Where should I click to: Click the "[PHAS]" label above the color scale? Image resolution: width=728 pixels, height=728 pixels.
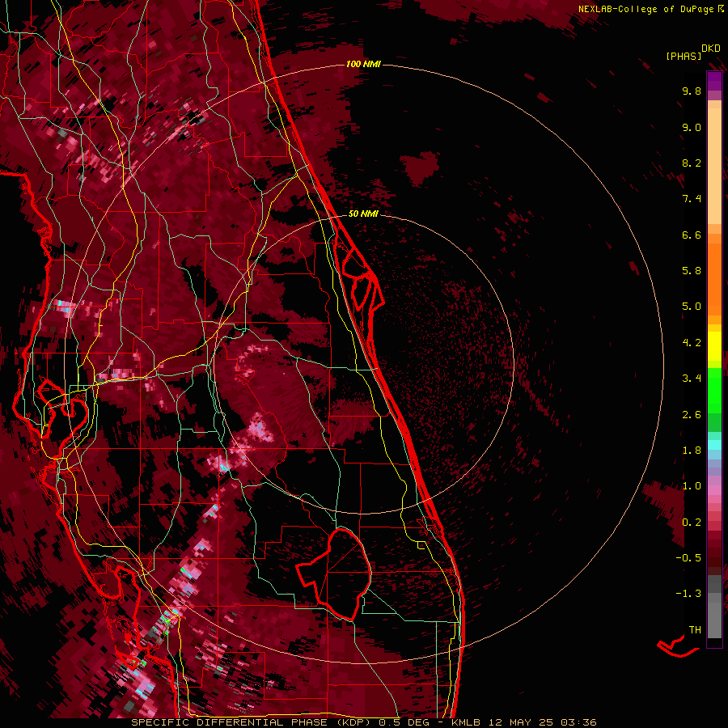[684, 56]
